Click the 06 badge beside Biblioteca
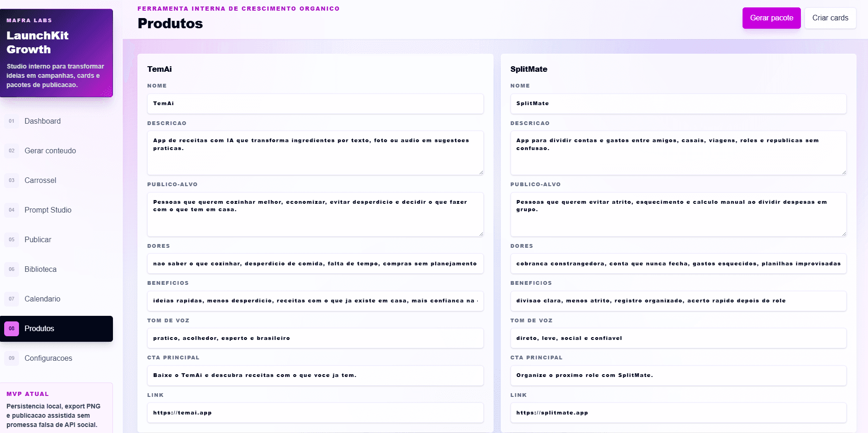The width and height of the screenshot is (868, 433). click(x=12, y=270)
